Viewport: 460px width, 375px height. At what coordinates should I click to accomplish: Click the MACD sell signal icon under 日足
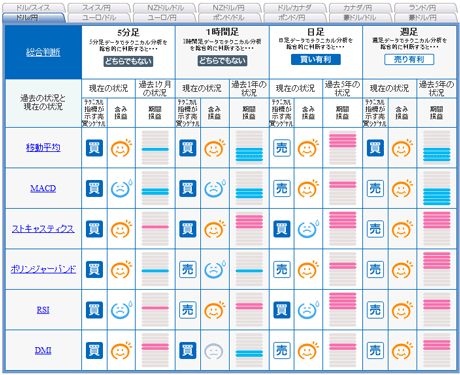click(x=282, y=189)
